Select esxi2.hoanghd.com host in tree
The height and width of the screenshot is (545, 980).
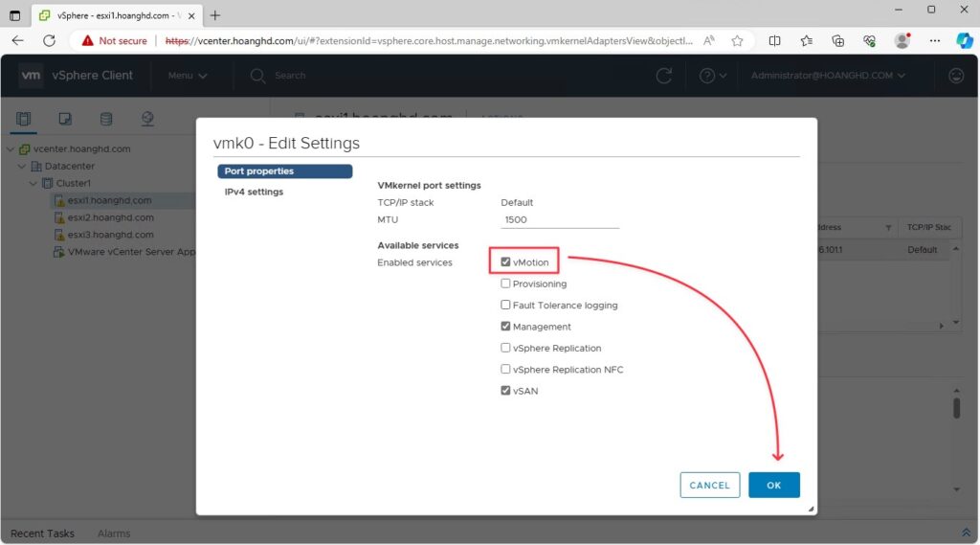(x=111, y=217)
